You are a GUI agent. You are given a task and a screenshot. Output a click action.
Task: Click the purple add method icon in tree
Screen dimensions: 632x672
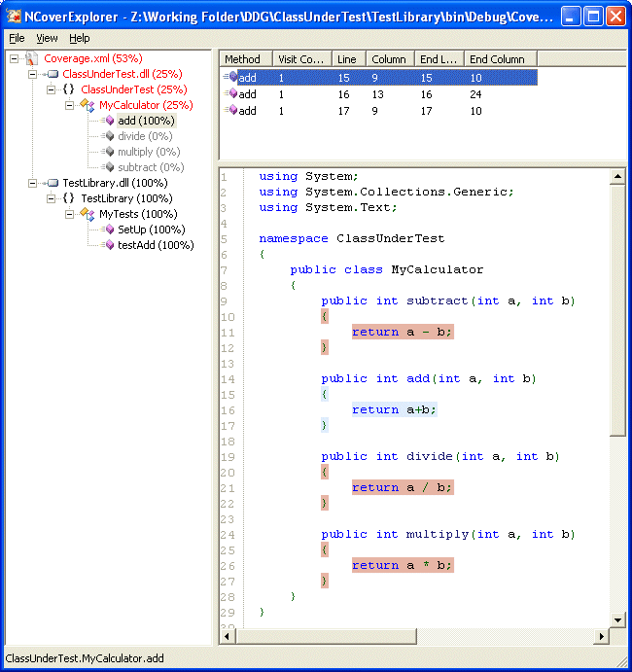click(x=109, y=121)
